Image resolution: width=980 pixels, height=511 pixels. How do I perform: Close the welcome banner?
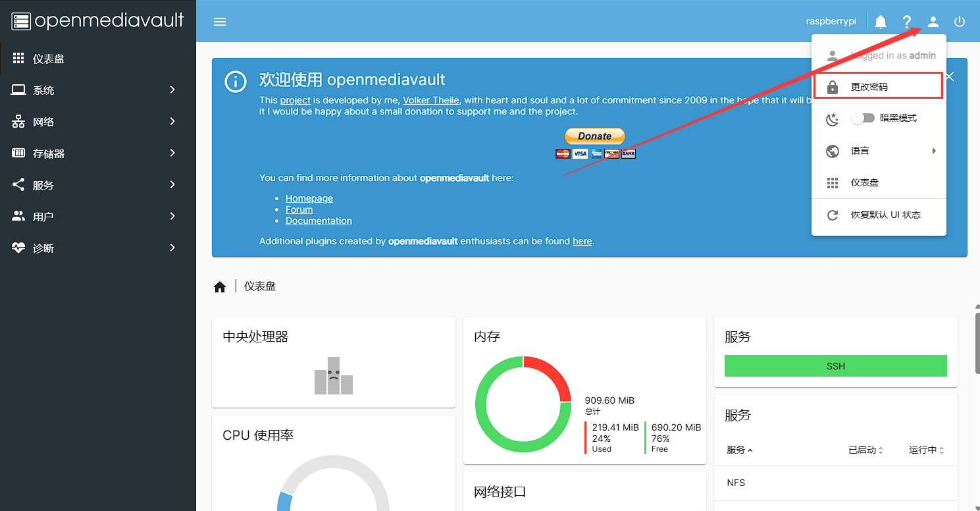(950, 76)
